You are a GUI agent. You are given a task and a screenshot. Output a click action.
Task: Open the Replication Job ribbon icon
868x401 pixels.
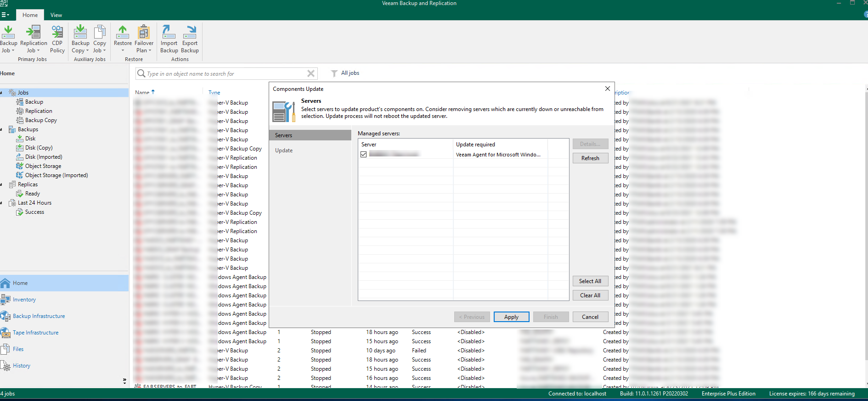(x=33, y=32)
